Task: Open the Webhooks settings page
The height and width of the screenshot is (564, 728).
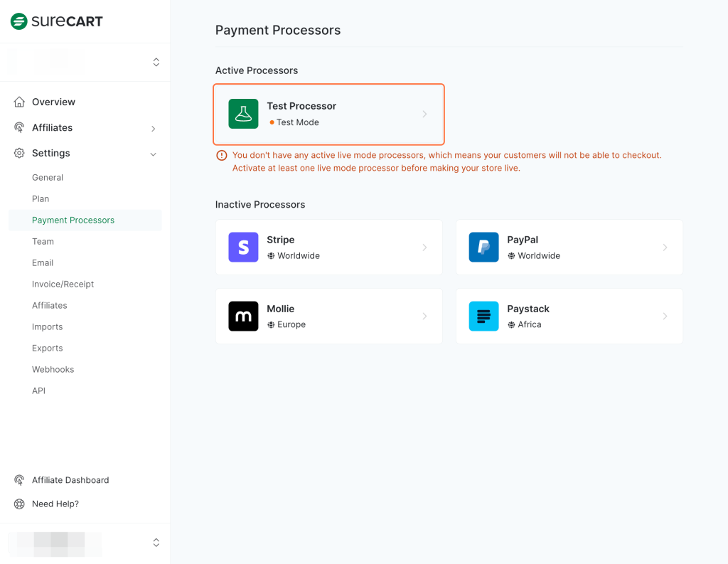Action: (x=53, y=369)
